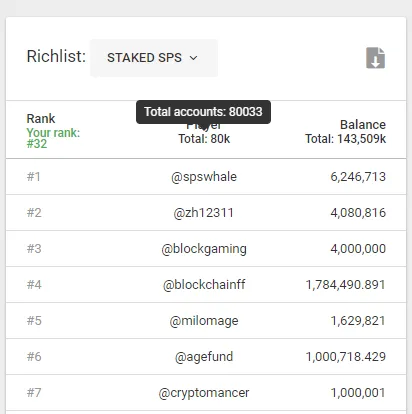Click rank #1 cell
The height and width of the screenshot is (414, 412).
point(34,177)
